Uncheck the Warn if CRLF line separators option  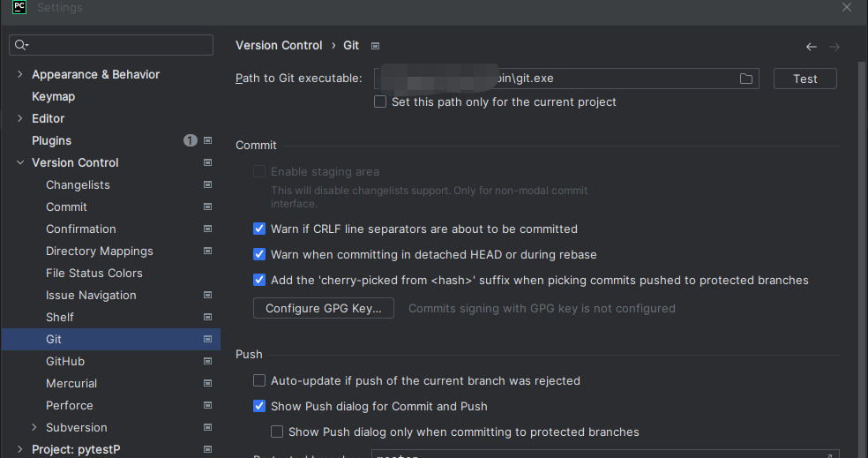[259, 229]
